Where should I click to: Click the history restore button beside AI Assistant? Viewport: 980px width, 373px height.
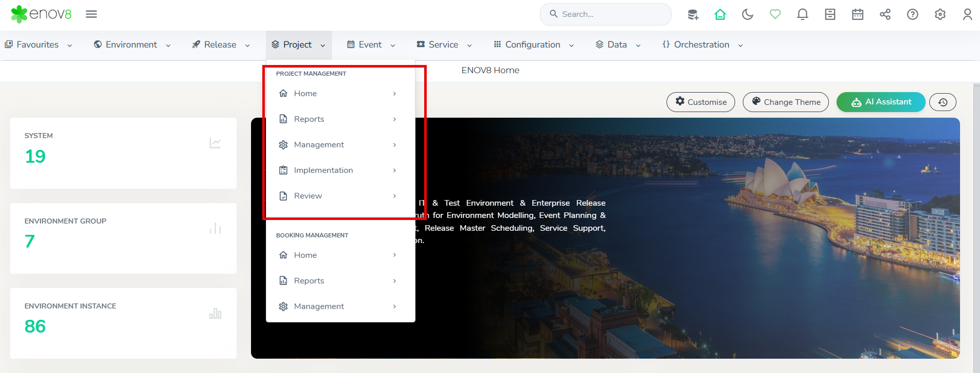pyautogui.click(x=943, y=102)
